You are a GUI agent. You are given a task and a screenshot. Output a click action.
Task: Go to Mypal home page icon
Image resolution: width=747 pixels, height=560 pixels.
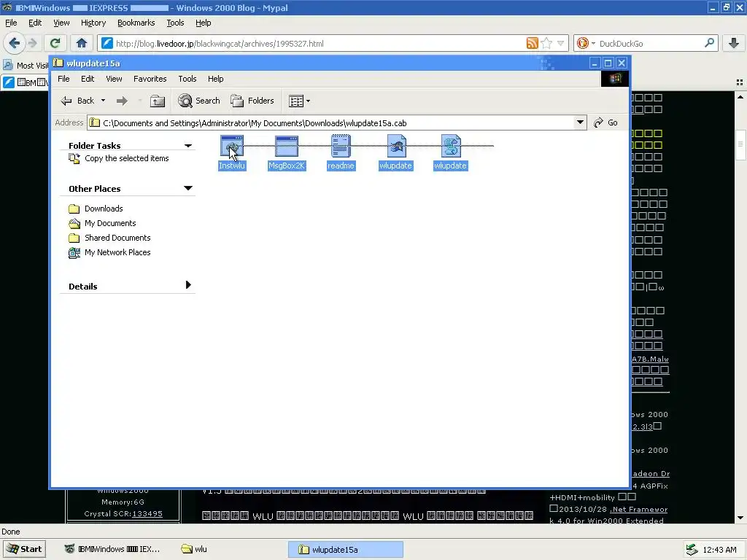[82, 43]
